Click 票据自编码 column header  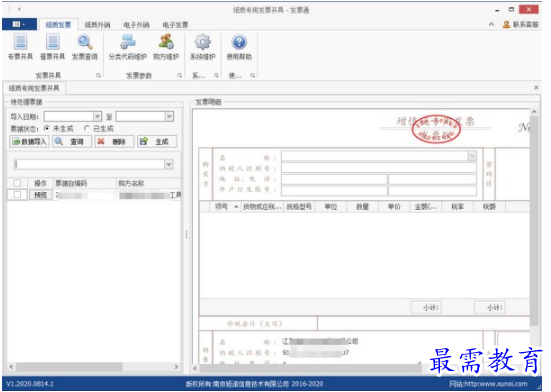click(x=84, y=183)
